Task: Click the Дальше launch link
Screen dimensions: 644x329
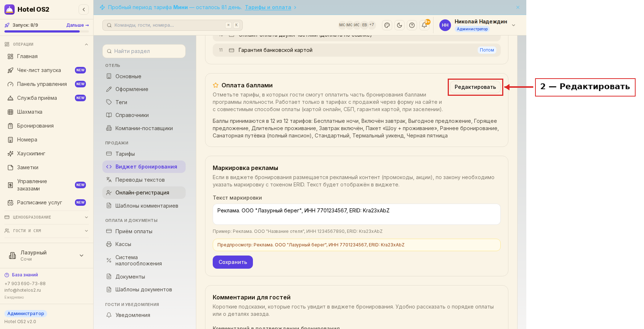Action: coord(77,25)
